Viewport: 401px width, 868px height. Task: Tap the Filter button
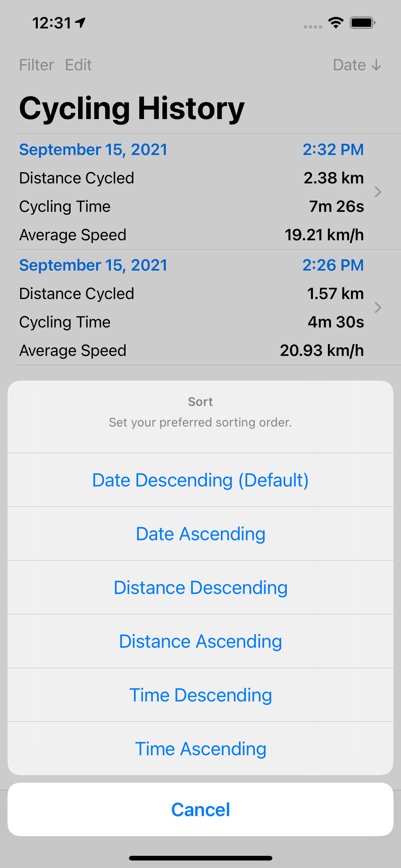coord(36,65)
